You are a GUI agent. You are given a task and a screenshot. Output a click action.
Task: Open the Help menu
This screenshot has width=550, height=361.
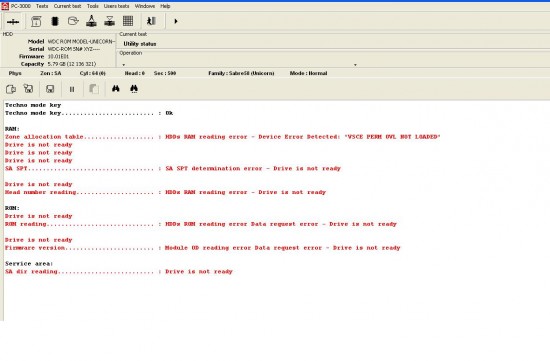coord(165,6)
